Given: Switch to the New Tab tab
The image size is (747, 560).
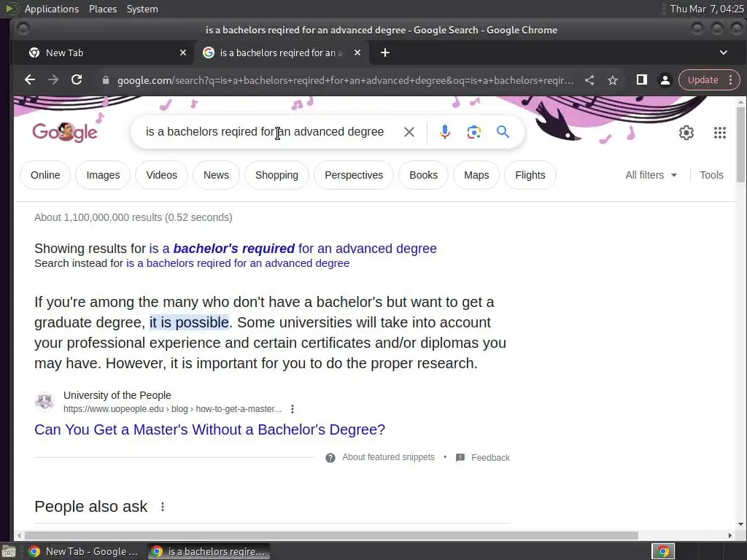Looking at the screenshot, I should 104,52.
